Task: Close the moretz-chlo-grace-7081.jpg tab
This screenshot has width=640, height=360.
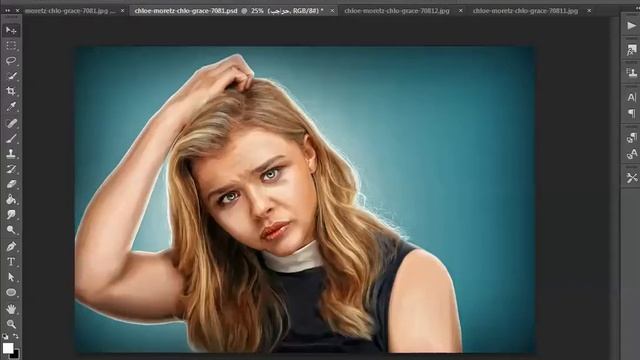Action: coord(122,11)
